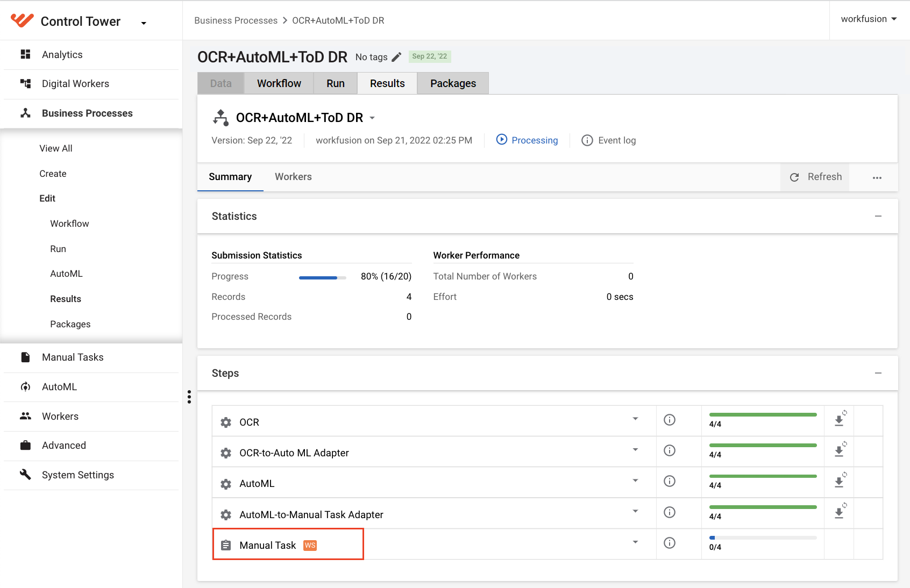Screen dimensions: 910x588
Task: Download OCR-to-Auto ML Adapter results
Action: 840,450
